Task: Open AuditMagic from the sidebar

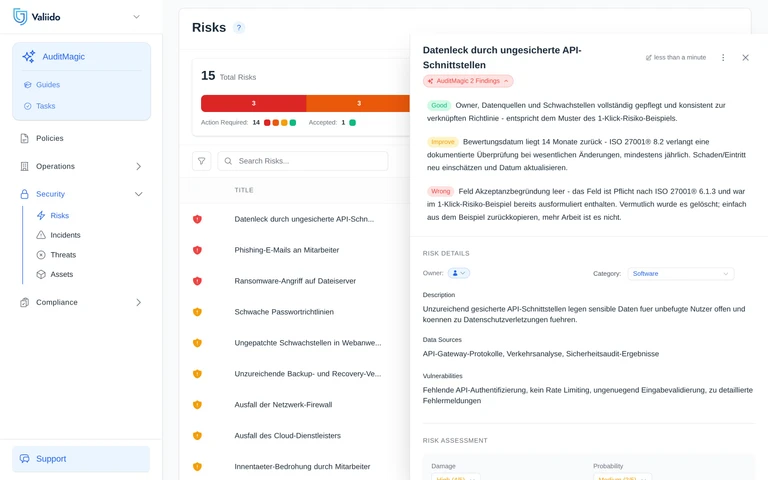Action: (63, 56)
